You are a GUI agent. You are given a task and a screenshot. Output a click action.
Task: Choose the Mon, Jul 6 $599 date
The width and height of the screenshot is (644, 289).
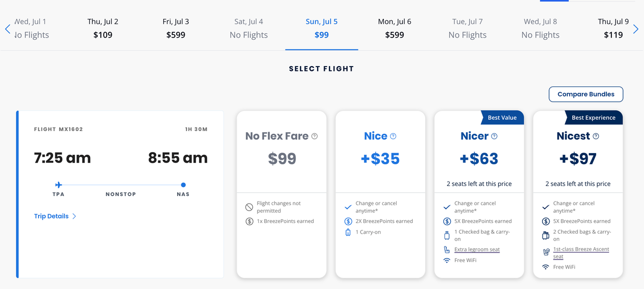394,29
